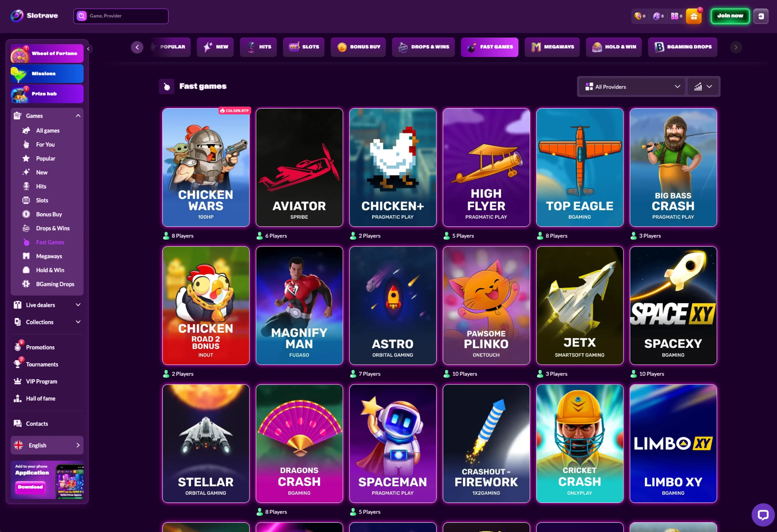Viewport: 777px width, 532px height.
Task: Go to Hall of fame
Action: tap(40, 398)
